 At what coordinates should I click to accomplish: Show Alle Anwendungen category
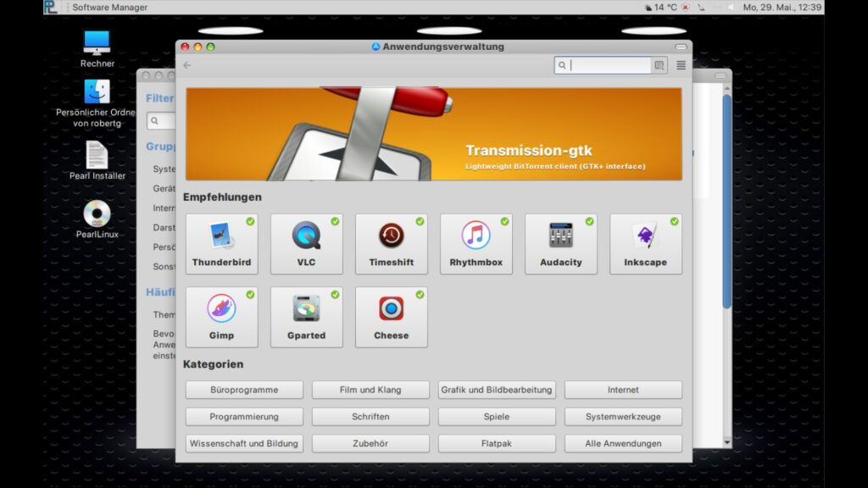623,443
